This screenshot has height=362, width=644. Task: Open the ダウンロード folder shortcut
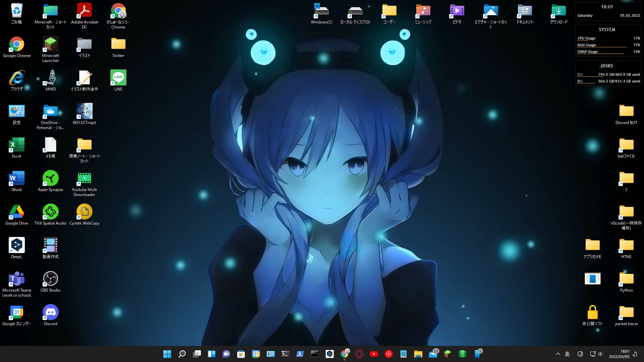tap(558, 14)
